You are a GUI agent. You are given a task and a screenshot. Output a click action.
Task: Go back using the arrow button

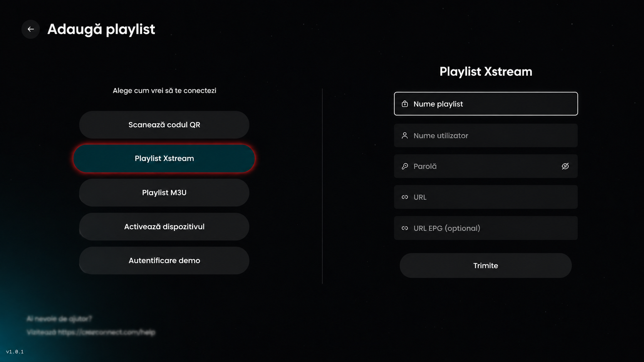click(30, 29)
